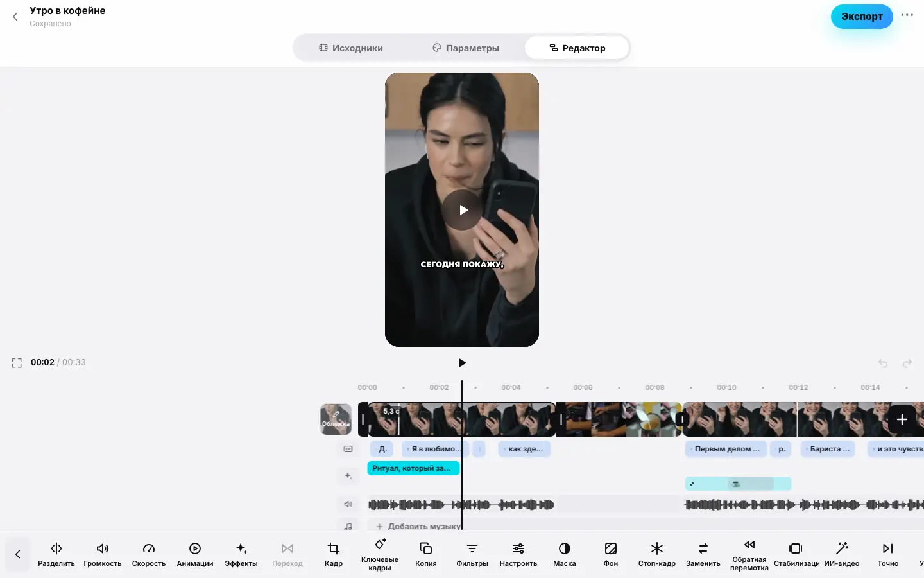Select the Редактор tab
Viewport: 924px width, 578px height.
pos(577,48)
